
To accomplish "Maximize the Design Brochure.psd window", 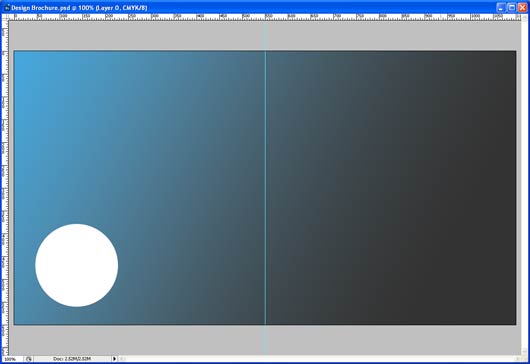I will coord(512,7).
